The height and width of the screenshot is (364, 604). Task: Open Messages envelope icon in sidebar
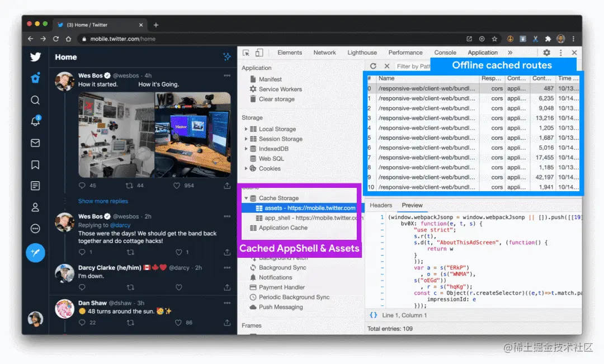click(35, 143)
